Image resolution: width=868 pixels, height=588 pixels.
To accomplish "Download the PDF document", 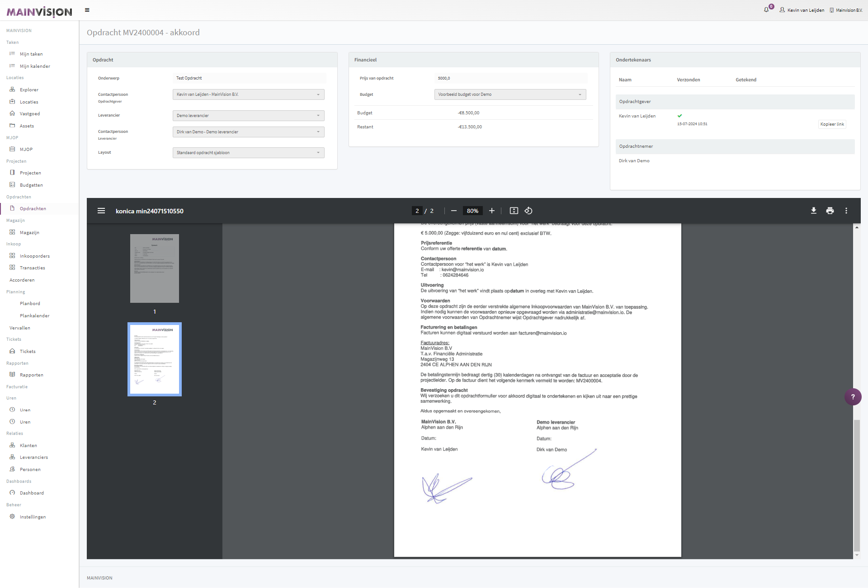I will point(813,211).
